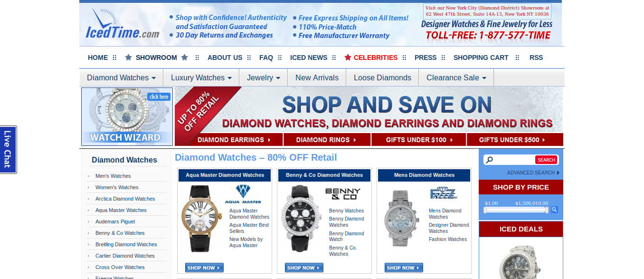Expand the Jewelry dropdown menu
Viewport: 644px width, 279px height.
click(x=264, y=77)
